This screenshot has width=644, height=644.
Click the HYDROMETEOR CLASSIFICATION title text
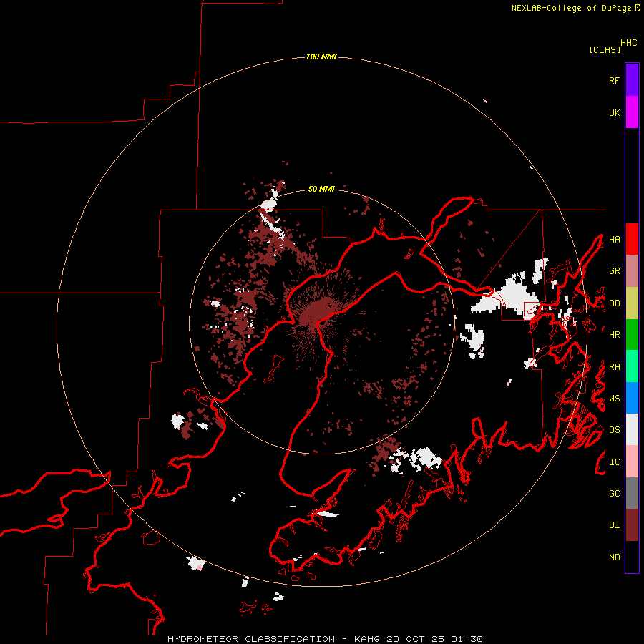[x=251, y=639]
